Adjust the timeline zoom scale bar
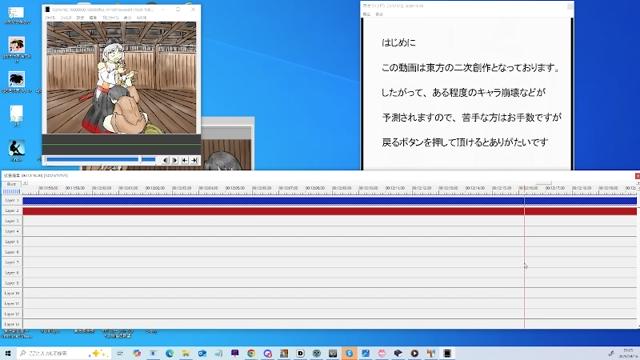The width and height of the screenshot is (640, 360). pos(11,191)
